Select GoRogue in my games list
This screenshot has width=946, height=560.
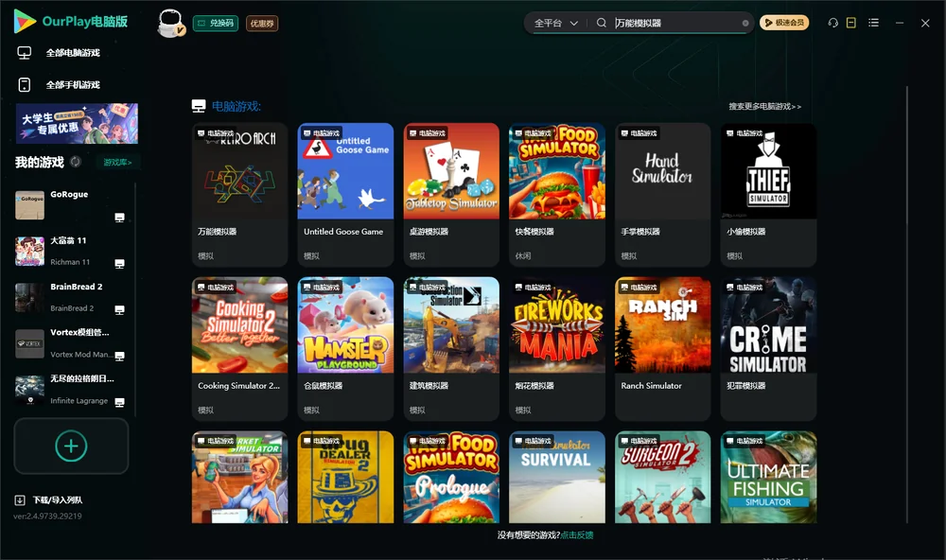coord(74,205)
